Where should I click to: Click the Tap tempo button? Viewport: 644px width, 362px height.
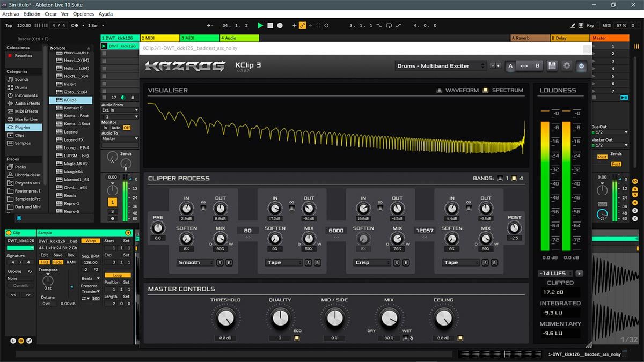pos(9,25)
